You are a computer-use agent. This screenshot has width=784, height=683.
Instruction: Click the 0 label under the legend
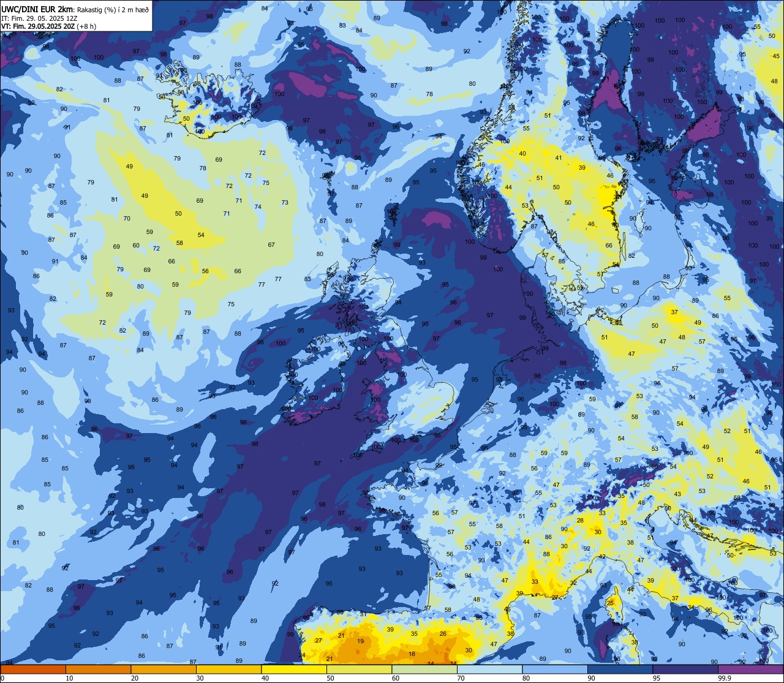click(x=4, y=678)
